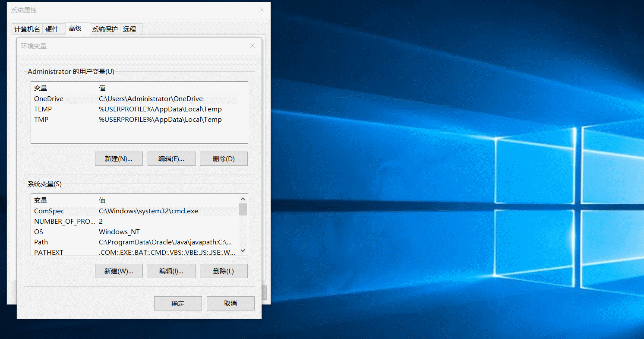Viewport: 644px width, 339px height.
Task: Select the 高级 tab
Action: click(x=77, y=29)
